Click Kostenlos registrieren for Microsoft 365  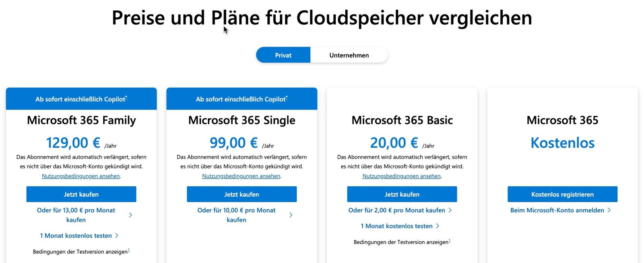[x=562, y=194]
